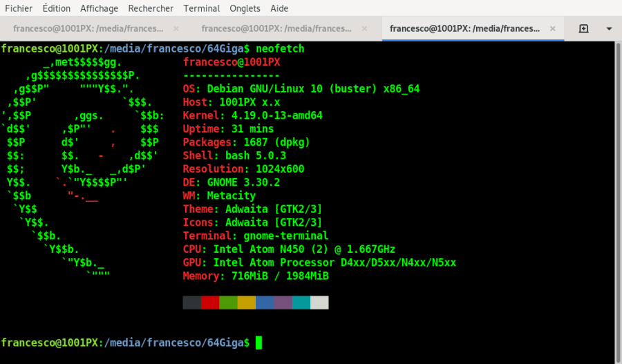
Task: Close the middle terminal tab
Action: click(x=364, y=28)
